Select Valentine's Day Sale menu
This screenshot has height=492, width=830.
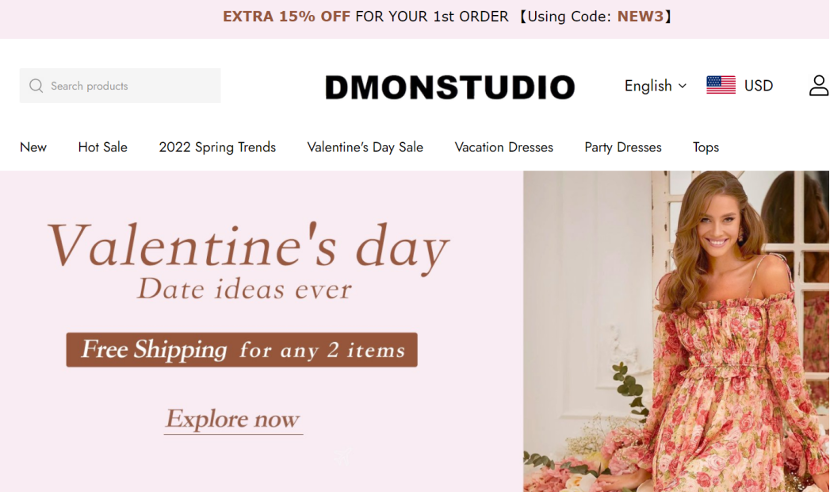[x=365, y=147]
